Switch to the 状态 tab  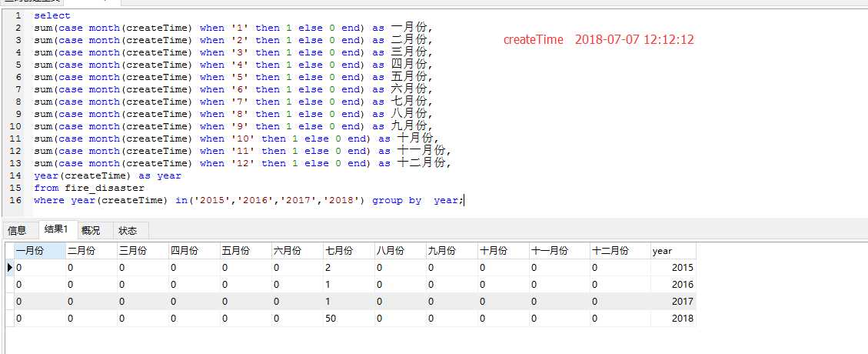[x=128, y=230]
